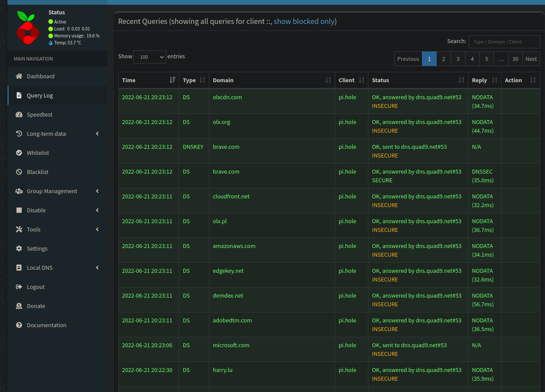Click the Query Log file icon
Viewport: 545px width, 392px height.
[x=19, y=95]
